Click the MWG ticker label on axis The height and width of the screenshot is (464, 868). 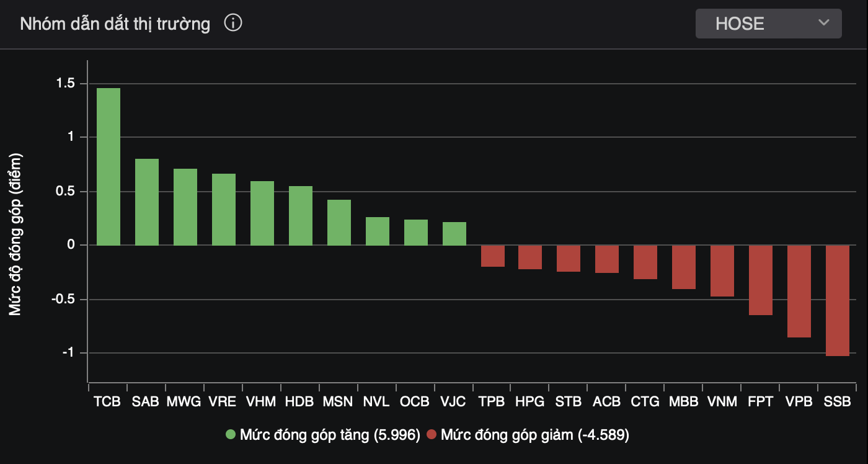click(184, 401)
